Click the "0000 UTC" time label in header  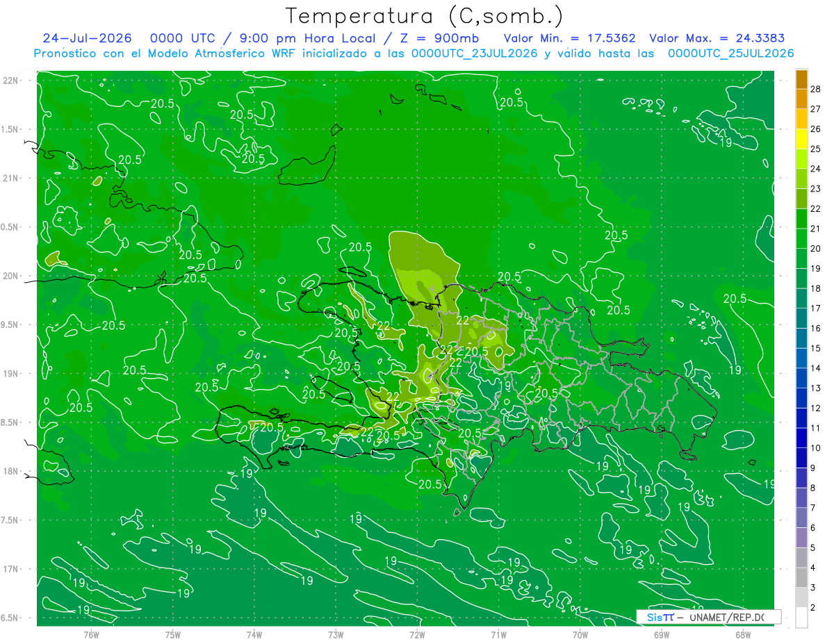(183, 38)
